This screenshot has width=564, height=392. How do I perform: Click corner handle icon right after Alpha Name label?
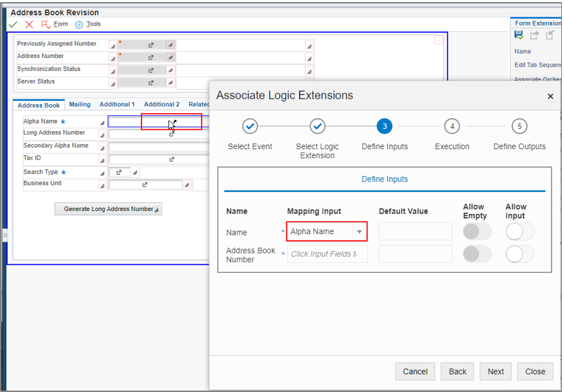point(102,123)
